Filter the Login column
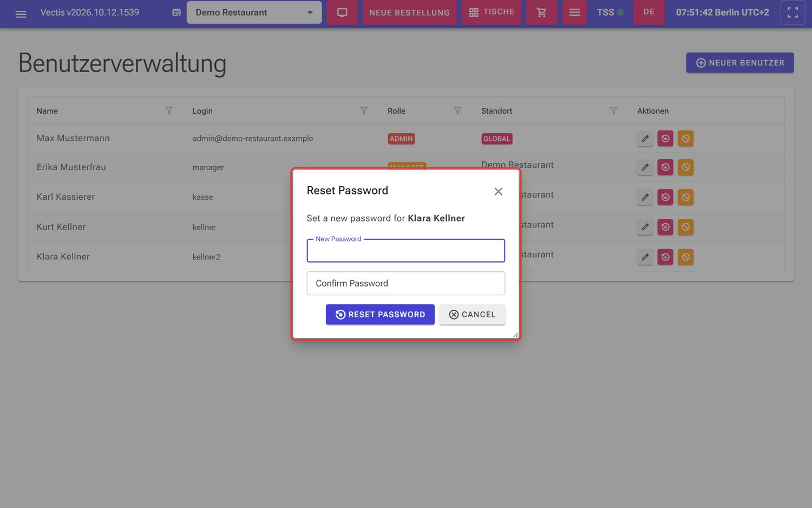The height and width of the screenshot is (508, 812). tap(364, 110)
